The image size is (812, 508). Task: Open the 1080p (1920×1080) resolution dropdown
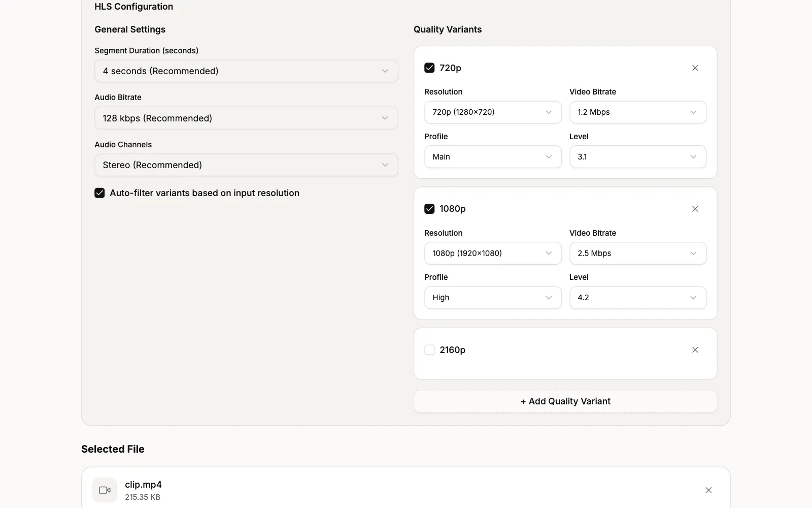(493, 253)
